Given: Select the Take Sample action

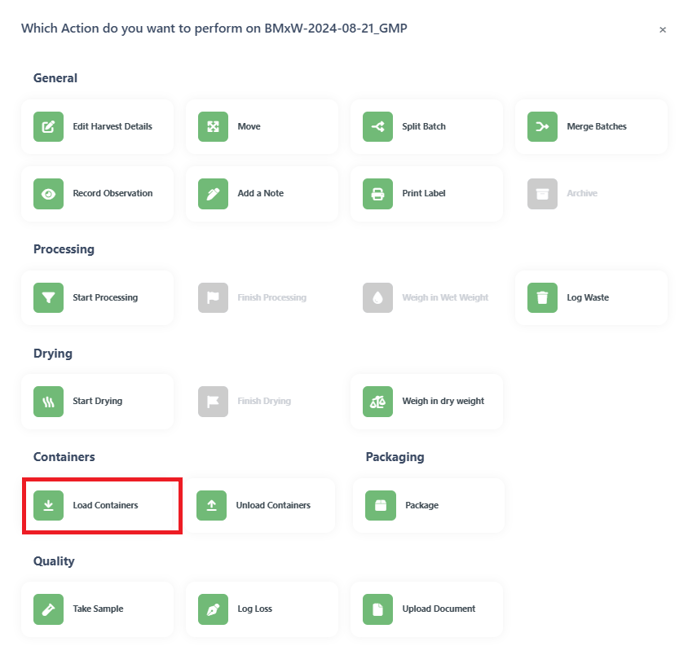Looking at the screenshot, I should click(x=97, y=609).
